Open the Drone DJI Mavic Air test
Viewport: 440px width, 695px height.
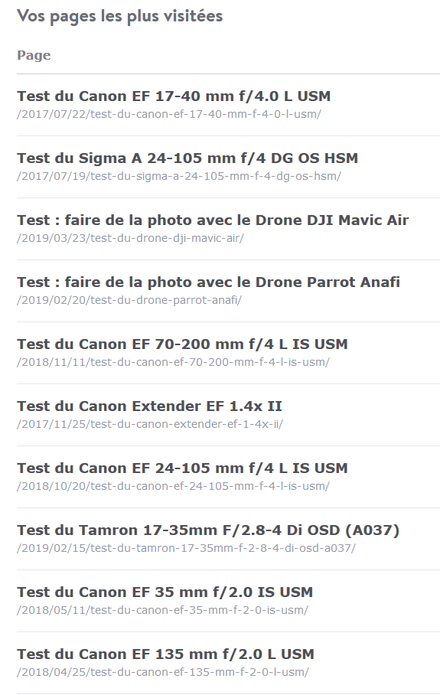pos(213,220)
